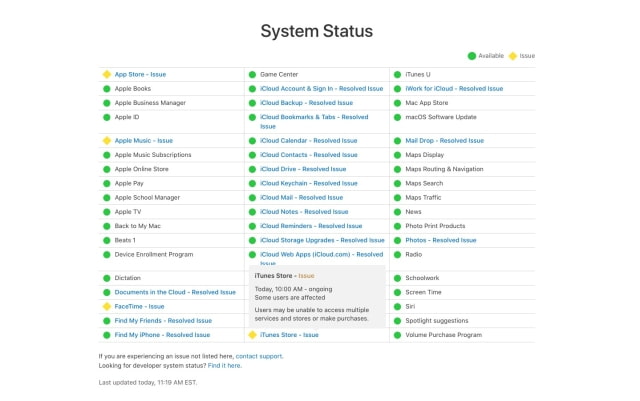The image size is (640, 401).
Task: Click green status dot beside Game Center
Action: [252, 74]
